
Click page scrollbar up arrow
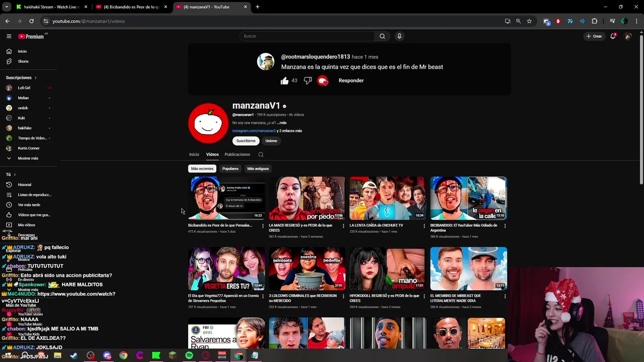[641, 32]
